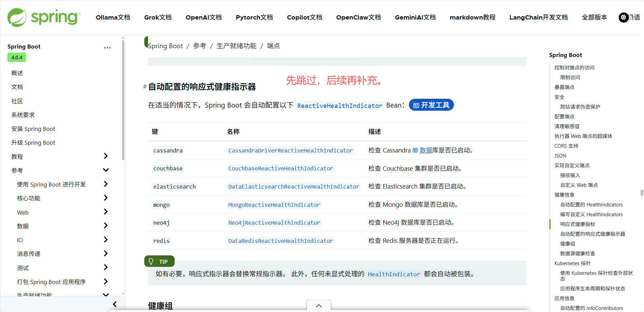Collapse the sidebar with the left arrow

tap(115, 304)
